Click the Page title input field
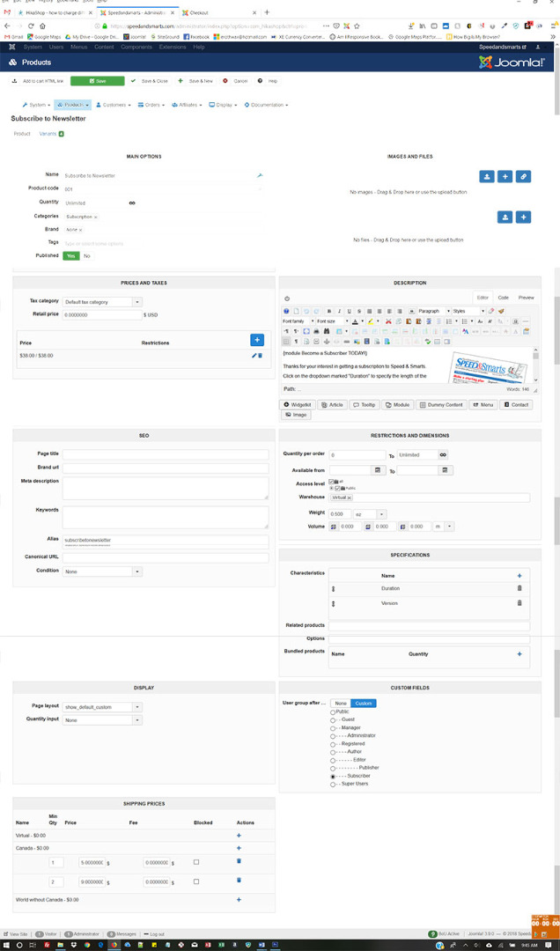 click(x=165, y=455)
